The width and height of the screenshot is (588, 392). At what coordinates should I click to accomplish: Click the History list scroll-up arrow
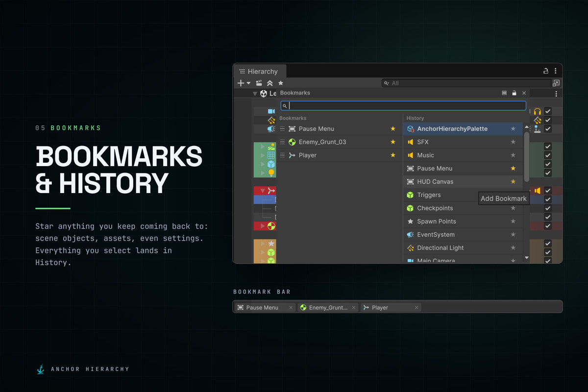pyautogui.click(x=527, y=126)
